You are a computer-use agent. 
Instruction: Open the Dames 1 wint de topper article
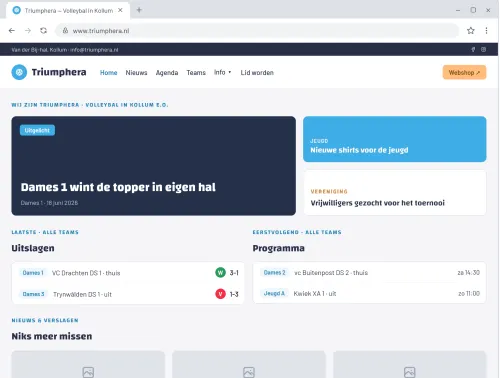click(153, 166)
